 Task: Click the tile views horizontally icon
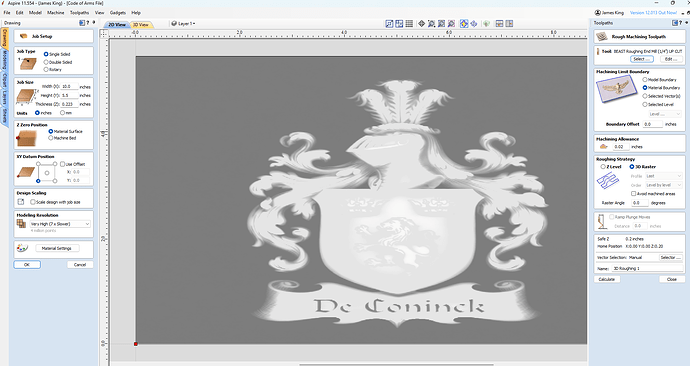(499, 24)
